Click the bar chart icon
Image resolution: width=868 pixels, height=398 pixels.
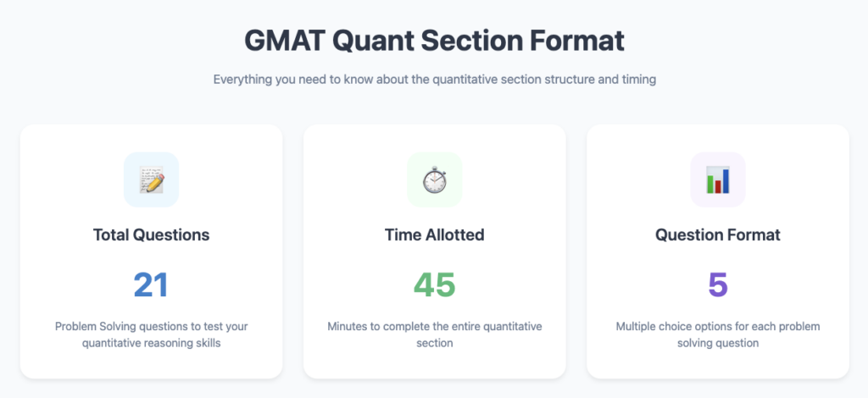coord(718,180)
